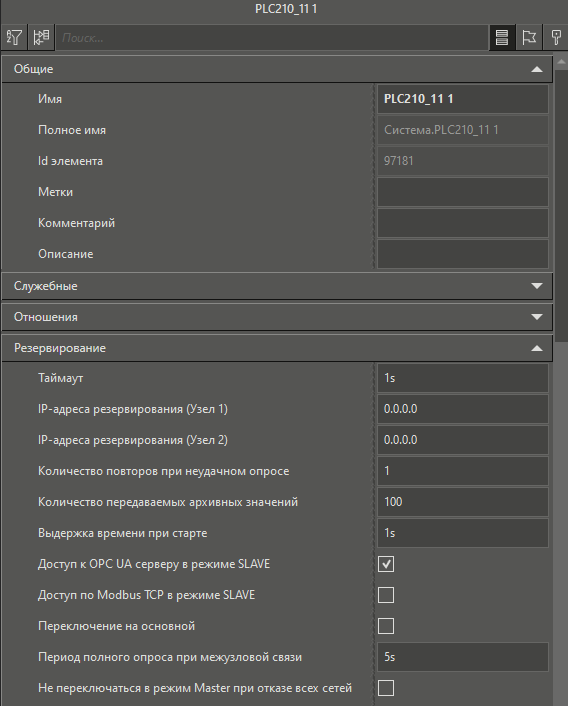Click Количество передаваемых архивных значений field
The height and width of the screenshot is (706, 568).
click(x=463, y=502)
